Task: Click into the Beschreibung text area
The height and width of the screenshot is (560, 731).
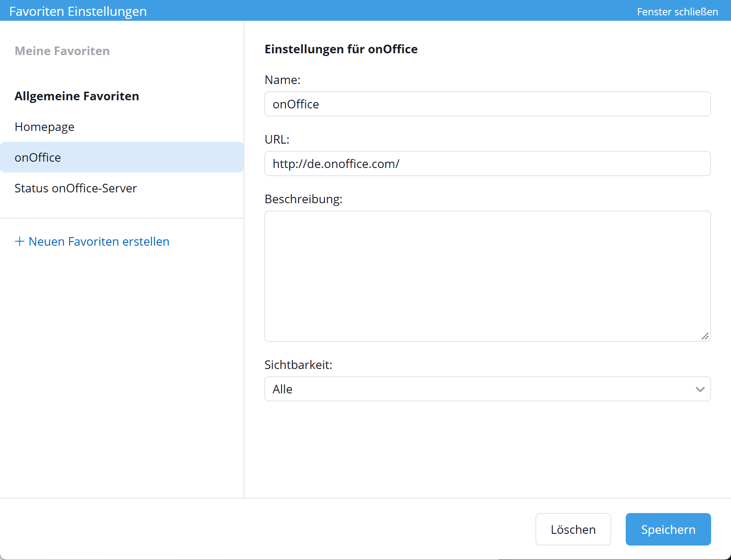Action: pos(487,276)
